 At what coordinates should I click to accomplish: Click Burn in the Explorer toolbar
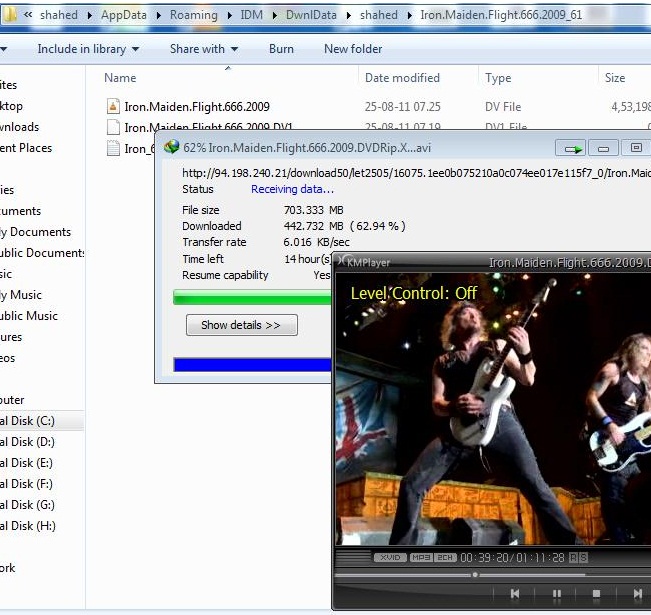(281, 49)
